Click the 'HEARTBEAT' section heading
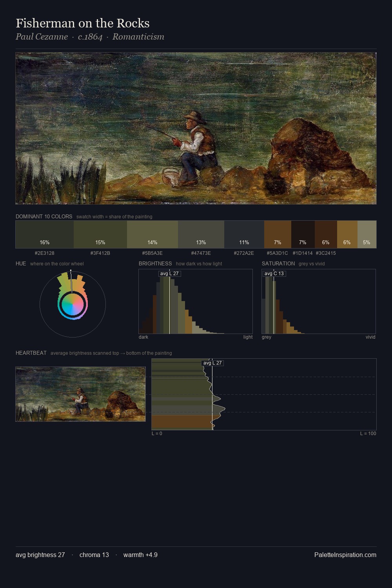This screenshot has width=392, height=588. (x=31, y=353)
